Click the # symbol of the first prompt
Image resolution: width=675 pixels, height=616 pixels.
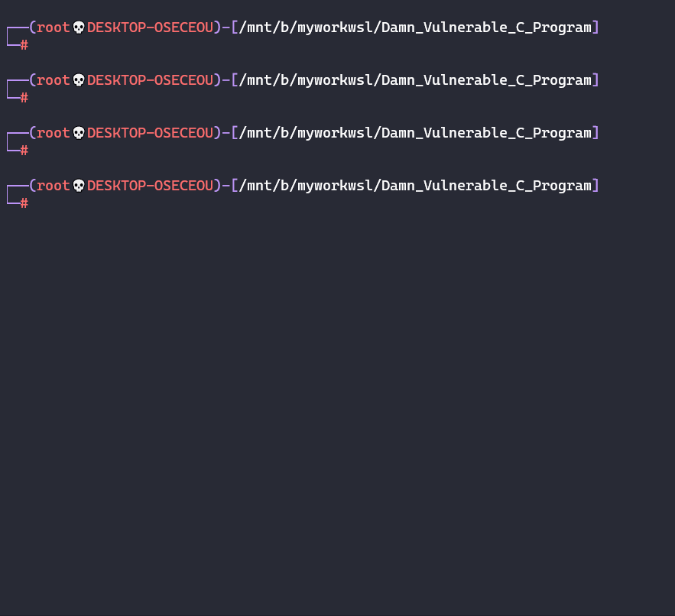(24, 45)
